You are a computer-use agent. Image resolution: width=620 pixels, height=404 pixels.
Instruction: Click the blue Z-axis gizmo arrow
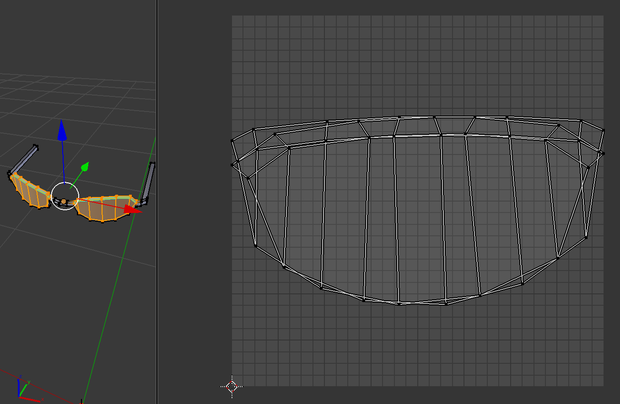[x=62, y=131]
